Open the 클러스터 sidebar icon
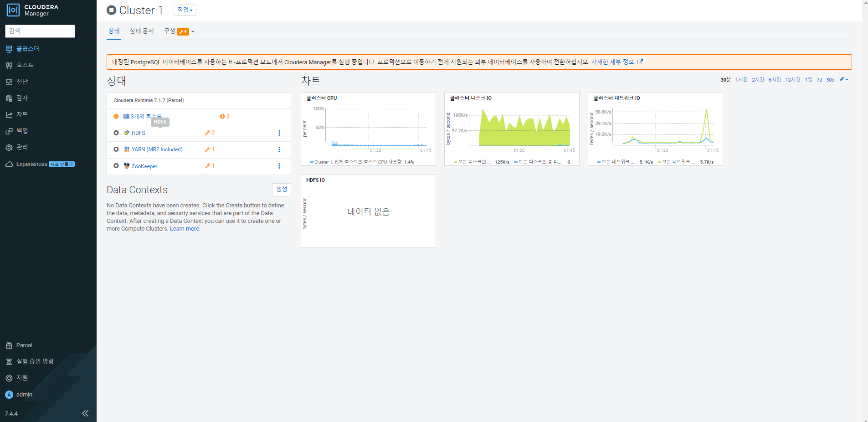The height and width of the screenshot is (422, 868). [x=9, y=49]
